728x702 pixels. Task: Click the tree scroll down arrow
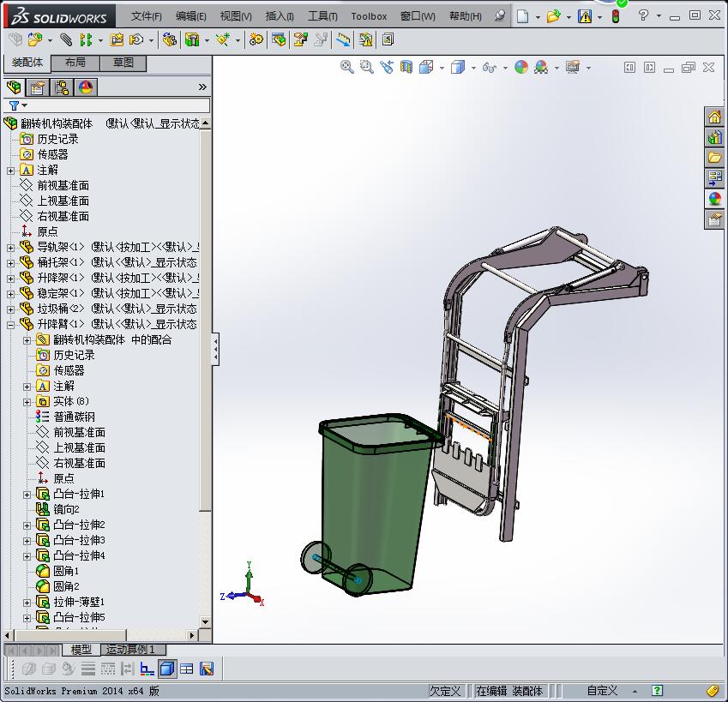click(x=205, y=621)
